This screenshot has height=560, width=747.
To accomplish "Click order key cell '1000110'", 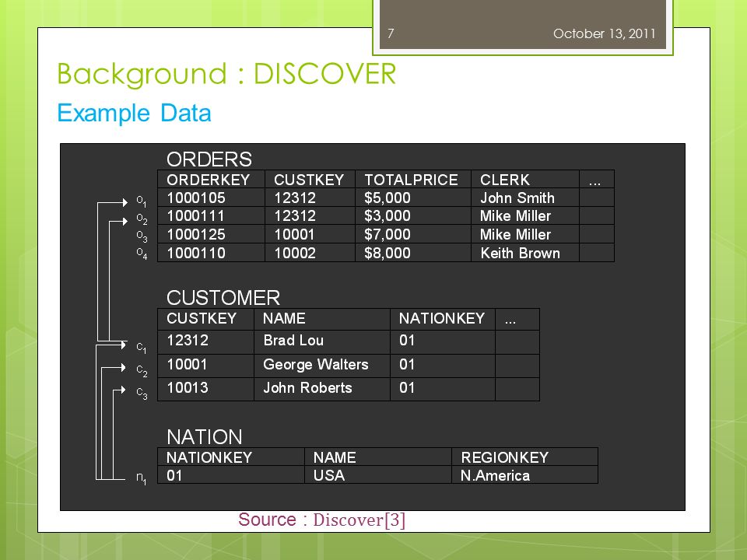I will click(x=196, y=253).
